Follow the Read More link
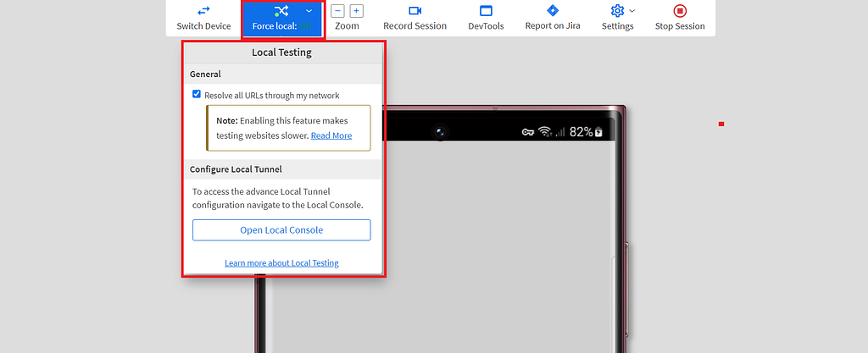Viewport: 868px width, 353px height. click(331, 135)
